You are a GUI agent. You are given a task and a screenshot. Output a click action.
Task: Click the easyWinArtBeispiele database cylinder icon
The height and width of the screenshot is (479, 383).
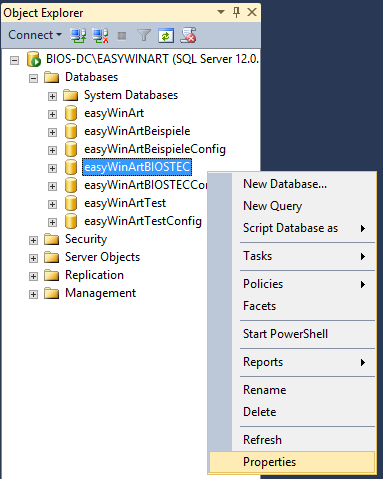coord(71,131)
